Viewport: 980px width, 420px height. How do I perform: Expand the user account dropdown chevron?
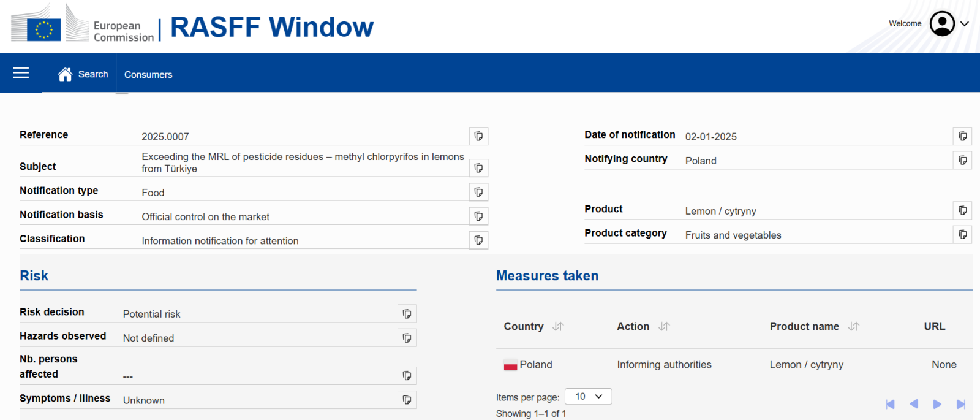[965, 24]
